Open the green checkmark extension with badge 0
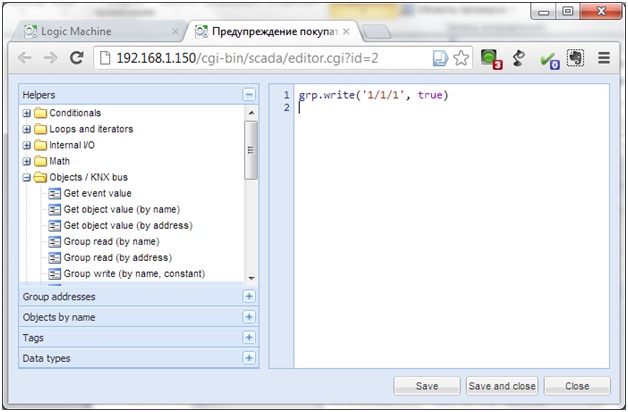628x412 pixels. click(550, 60)
